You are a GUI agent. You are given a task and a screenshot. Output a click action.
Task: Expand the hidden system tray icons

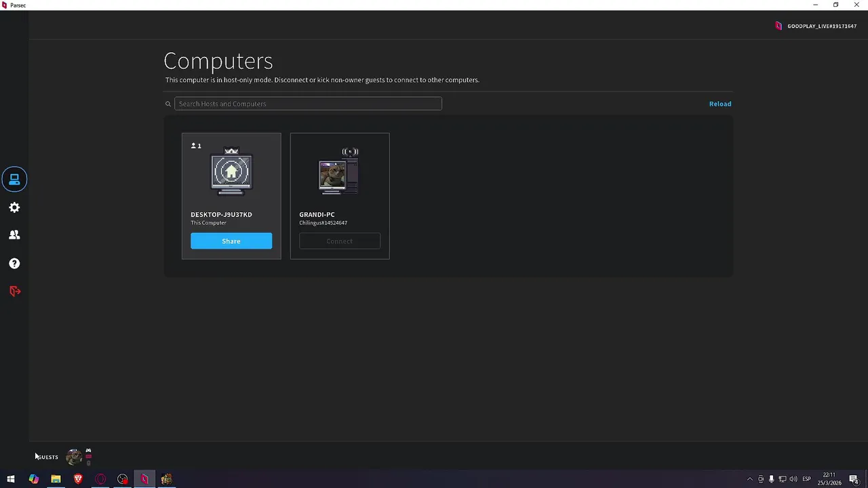pos(749,479)
